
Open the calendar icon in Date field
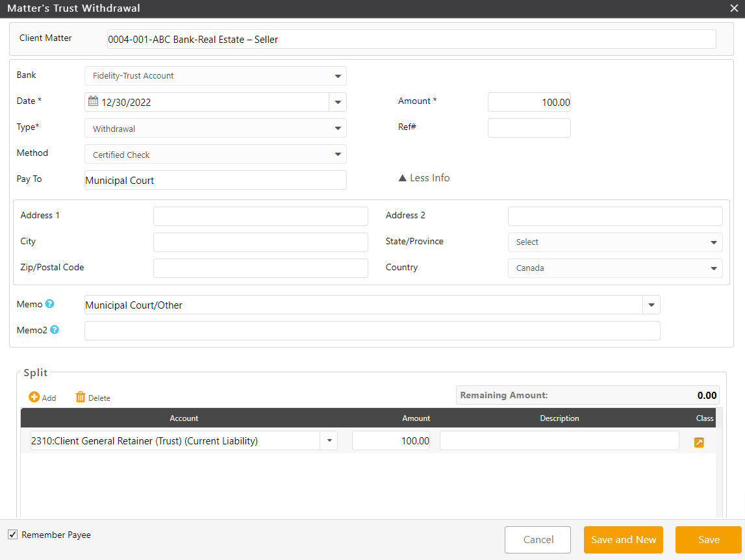click(x=93, y=101)
